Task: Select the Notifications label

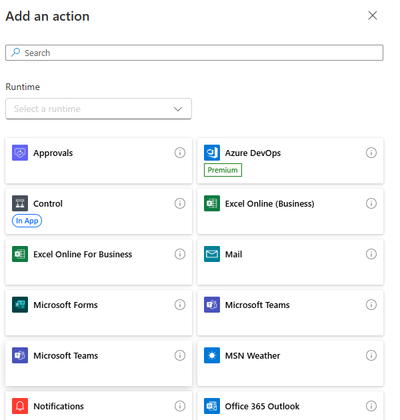Action: [59, 406]
